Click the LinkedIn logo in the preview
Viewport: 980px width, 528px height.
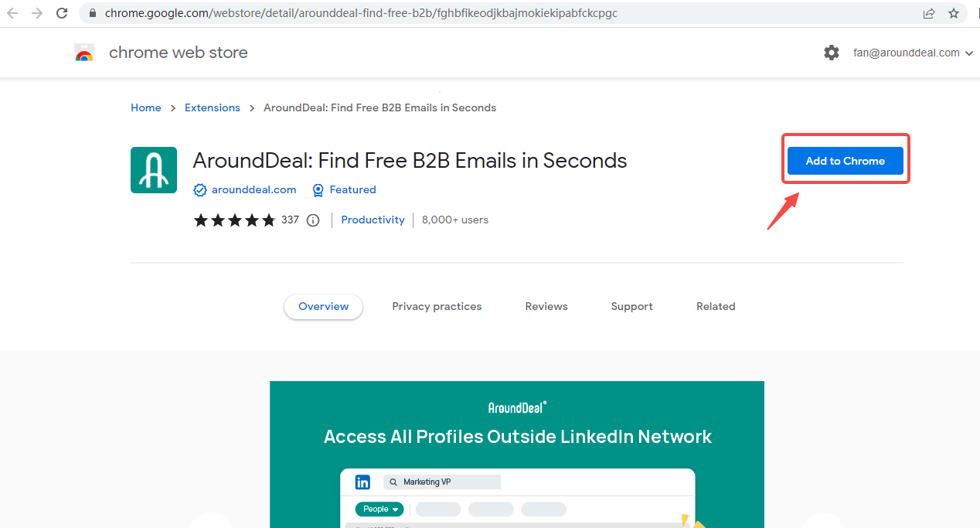(362, 482)
